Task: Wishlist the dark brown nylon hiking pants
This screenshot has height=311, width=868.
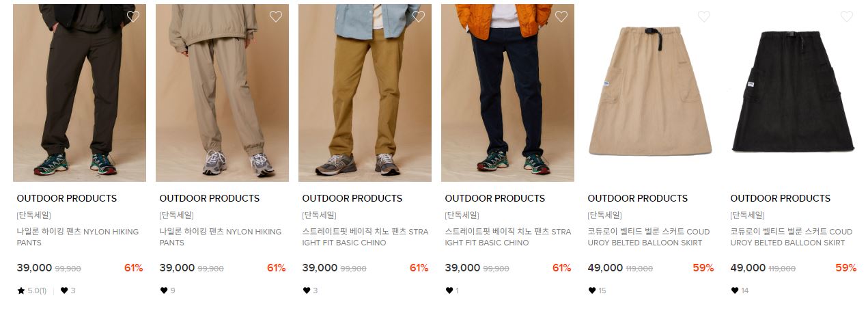Action: coord(133,16)
